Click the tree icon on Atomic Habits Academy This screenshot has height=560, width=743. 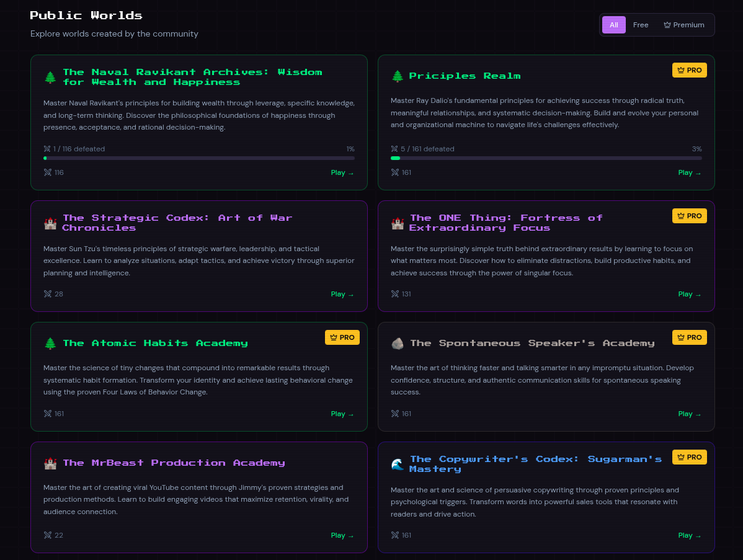[50, 343]
